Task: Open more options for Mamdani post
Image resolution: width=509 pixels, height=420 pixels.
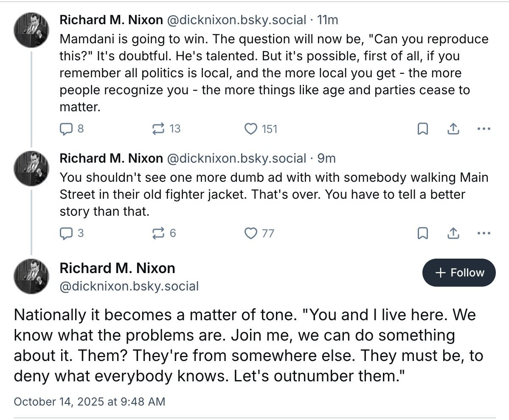Action: coord(484,129)
